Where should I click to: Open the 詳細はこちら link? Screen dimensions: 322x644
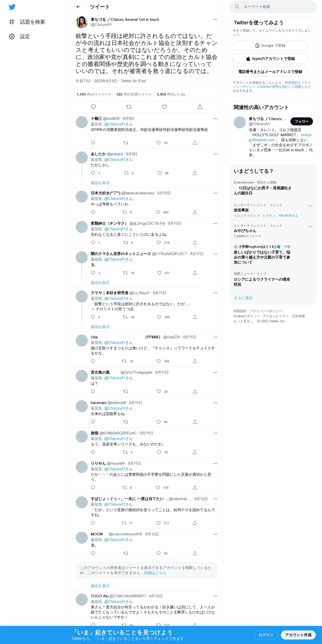[155, 573]
